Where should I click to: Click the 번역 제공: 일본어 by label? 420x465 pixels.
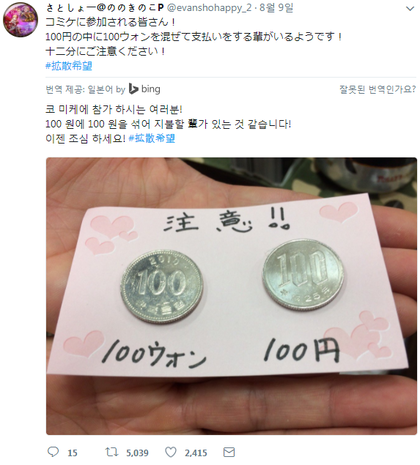[x=85, y=89]
